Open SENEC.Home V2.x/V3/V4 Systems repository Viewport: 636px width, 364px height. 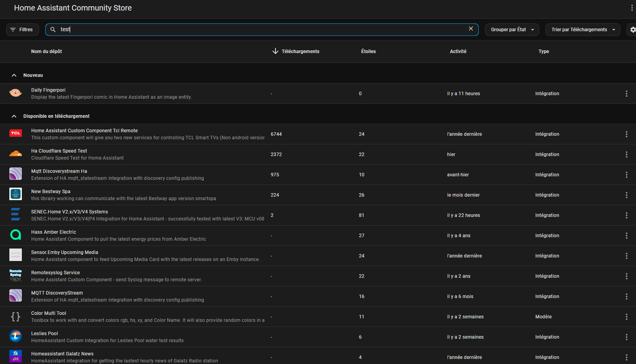69,212
